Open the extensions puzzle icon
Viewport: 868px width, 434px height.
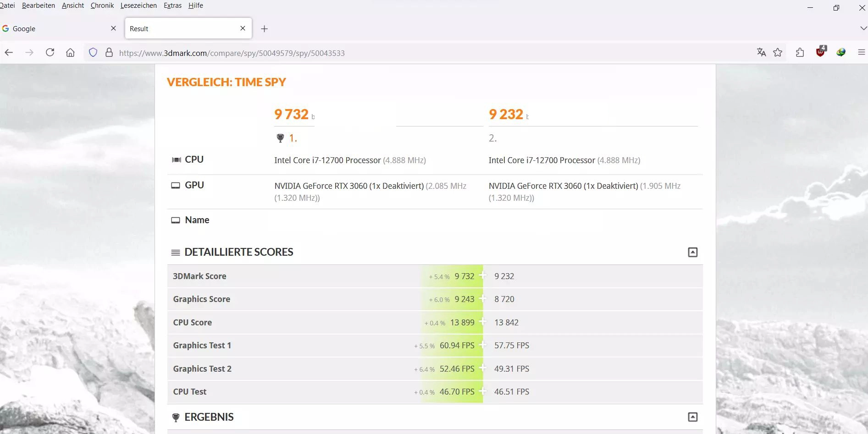800,52
